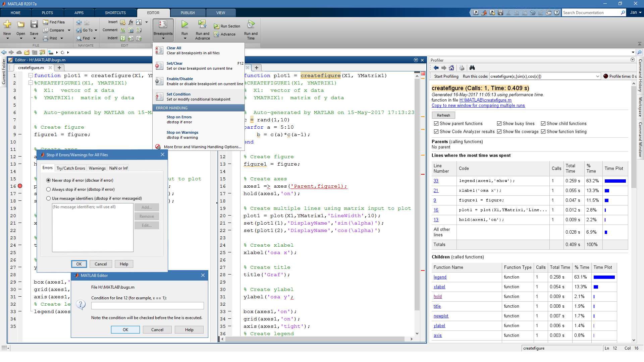Click the Open folder icon

point(21,24)
